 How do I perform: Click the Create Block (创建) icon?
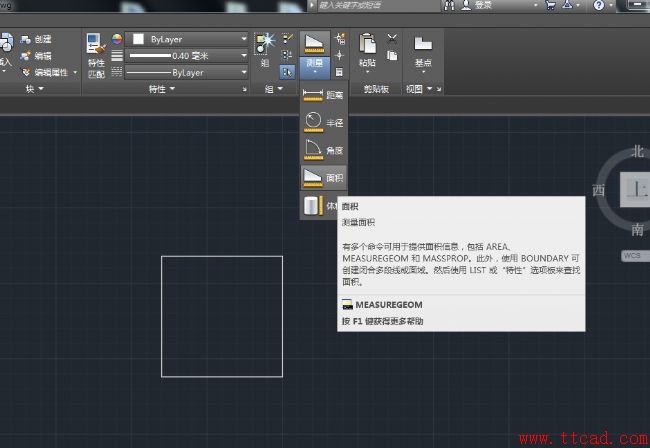pos(26,39)
